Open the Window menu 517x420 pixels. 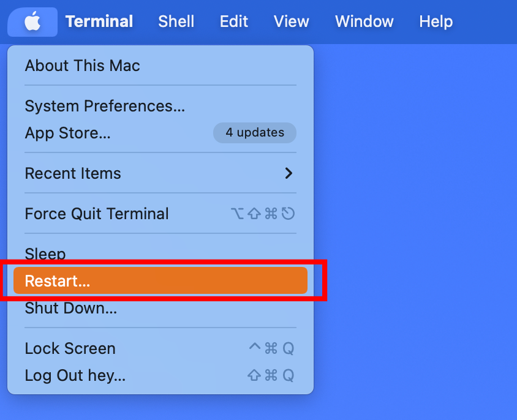[364, 22]
